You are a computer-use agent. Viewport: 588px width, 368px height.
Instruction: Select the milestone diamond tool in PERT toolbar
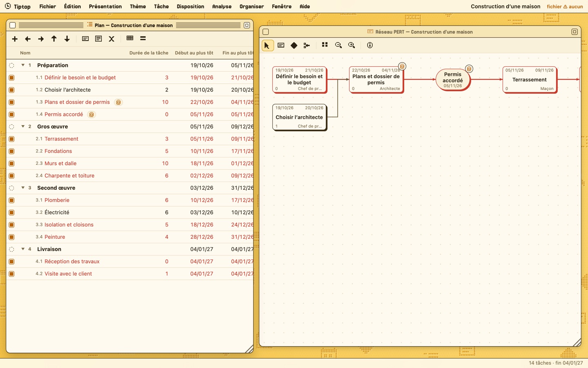coord(294,45)
